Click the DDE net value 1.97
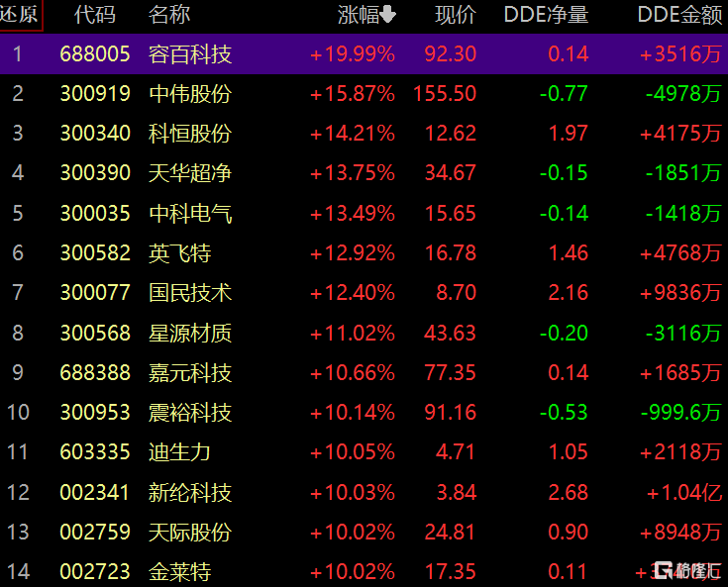 tap(569, 134)
